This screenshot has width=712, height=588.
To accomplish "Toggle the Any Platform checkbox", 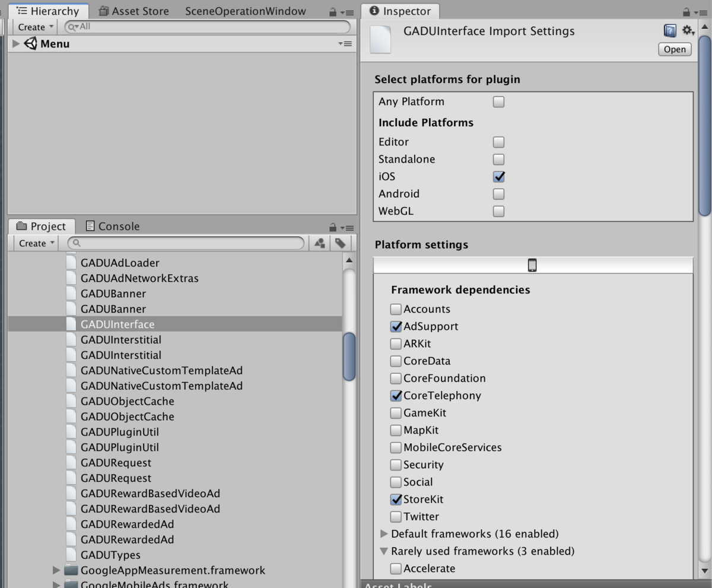I will (x=498, y=102).
